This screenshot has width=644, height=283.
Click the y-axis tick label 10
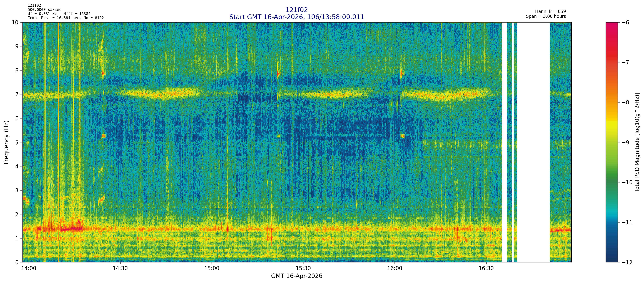pos(15,23)
